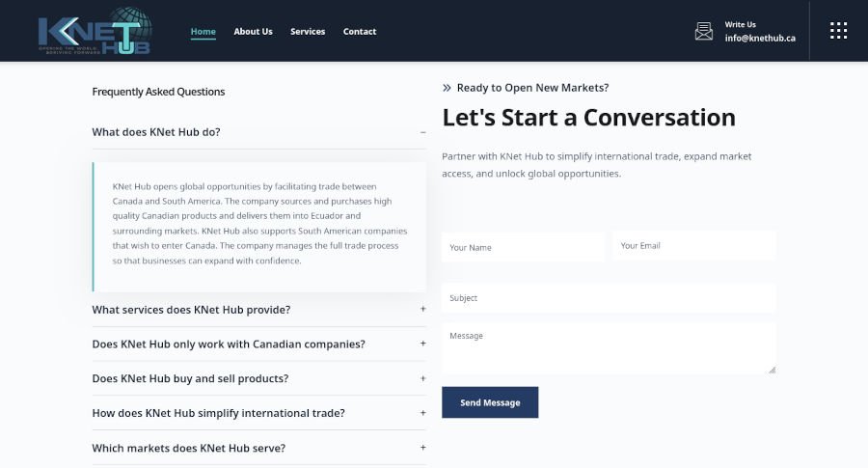This screenshot has height=468, width=868.
Task: Open the Services menu item
Action: tap(308, 32)
